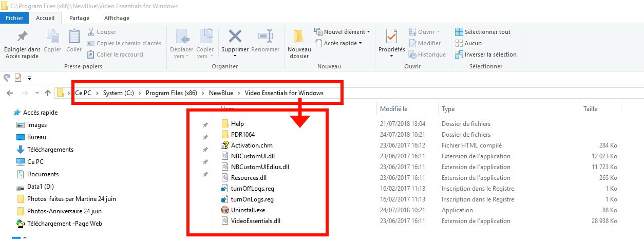This screenshot has height=239, width=644.
Task: Click System (C:) breadcrumb
Action: [x=119, y=93]
